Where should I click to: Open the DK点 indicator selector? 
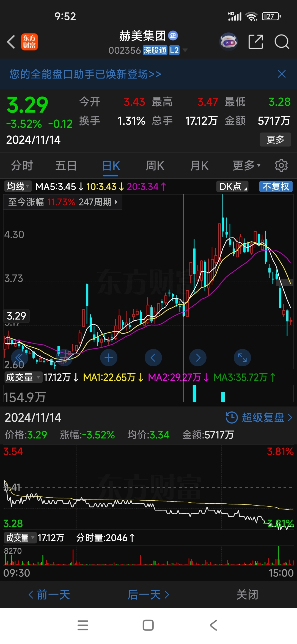[x=232, y=187]
